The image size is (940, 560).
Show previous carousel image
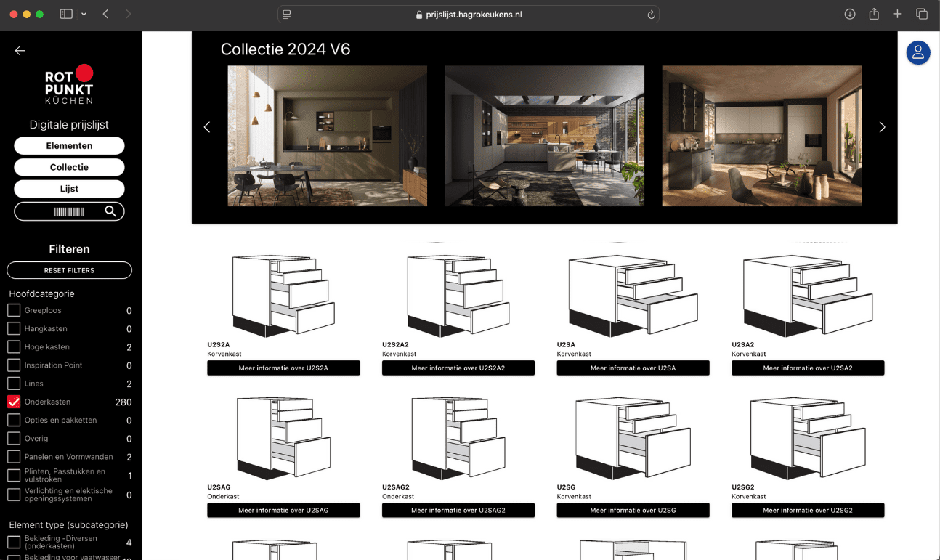coord(207,127)
